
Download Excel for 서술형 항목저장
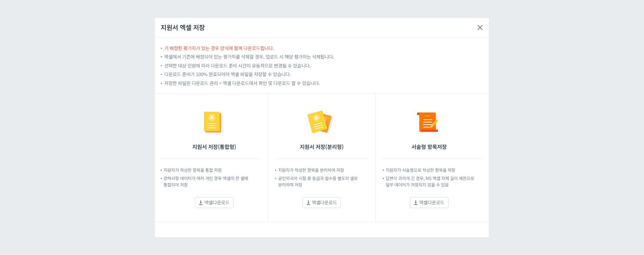pos(429,202)
